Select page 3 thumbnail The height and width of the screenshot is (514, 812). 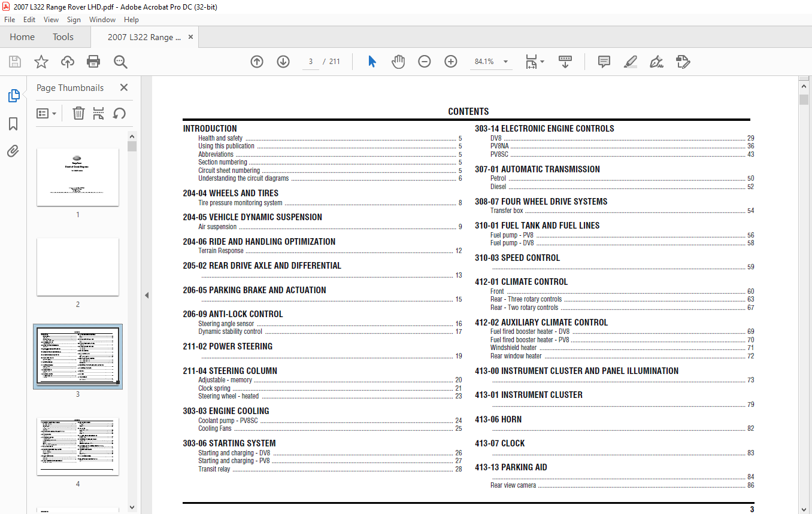tap(78, 357)
